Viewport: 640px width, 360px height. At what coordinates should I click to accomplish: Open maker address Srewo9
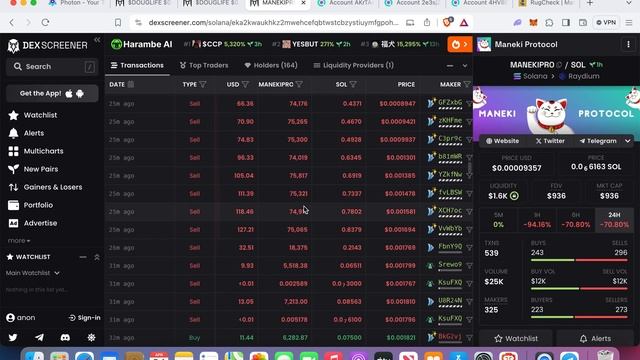click(450, 264)
